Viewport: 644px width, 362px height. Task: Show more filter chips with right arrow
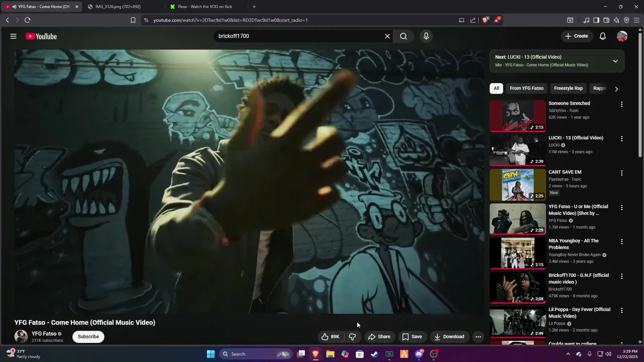(x=616, y=88)
